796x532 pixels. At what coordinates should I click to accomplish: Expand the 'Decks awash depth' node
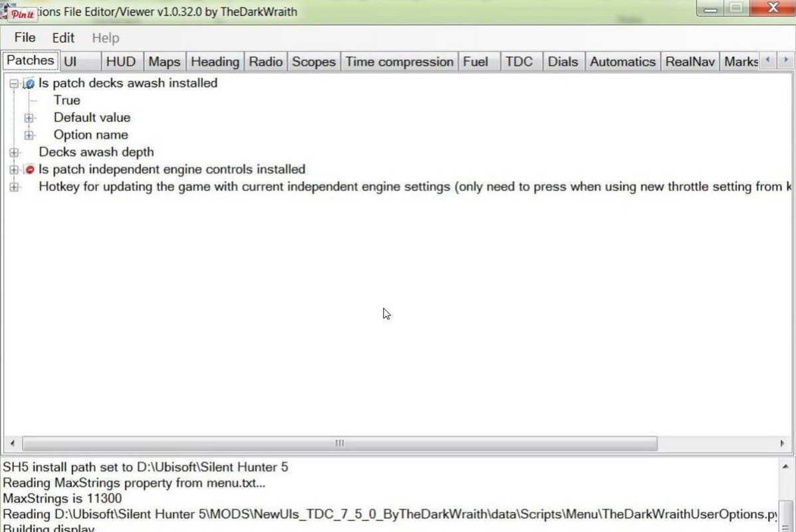coord(14,153)
